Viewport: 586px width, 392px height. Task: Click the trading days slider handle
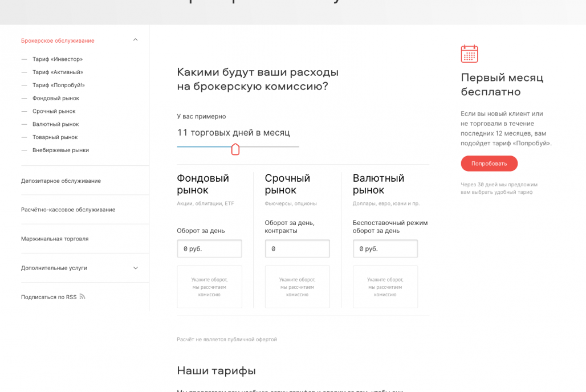click(x=235, y=149)
